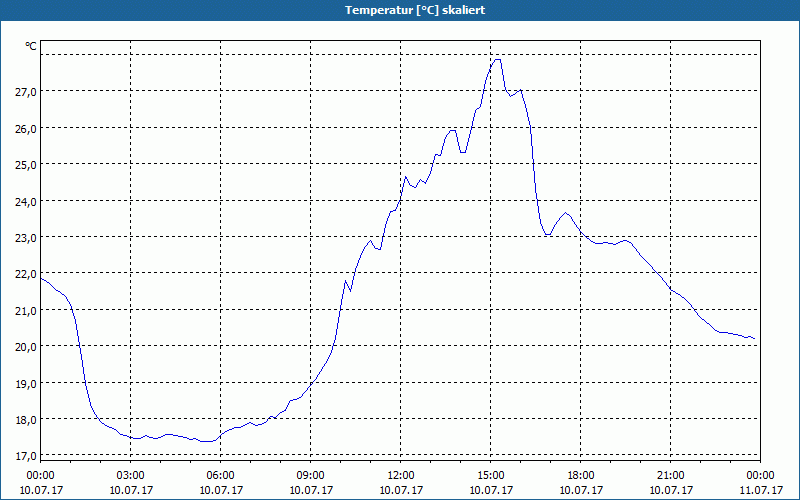Select the 20,0 y-axis label
Screen dimensions: 800x500
pyautogui.click(x=26, y=346)
